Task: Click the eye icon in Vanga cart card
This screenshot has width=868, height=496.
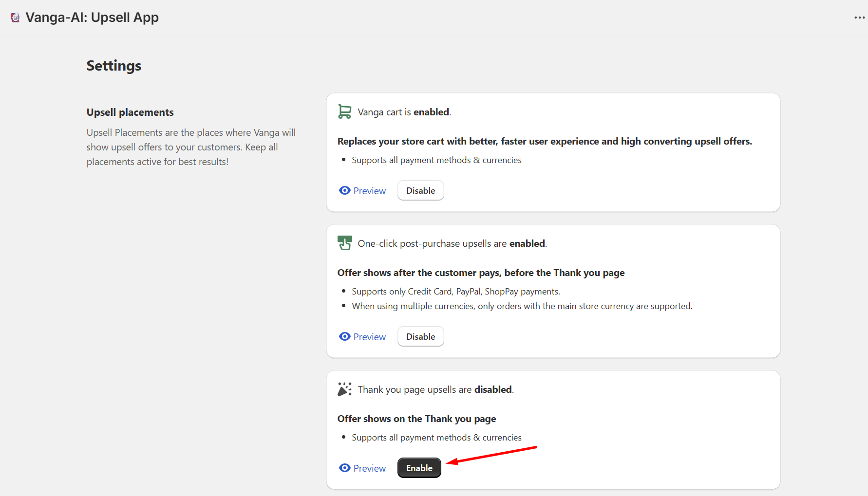Action: point(345,191)
